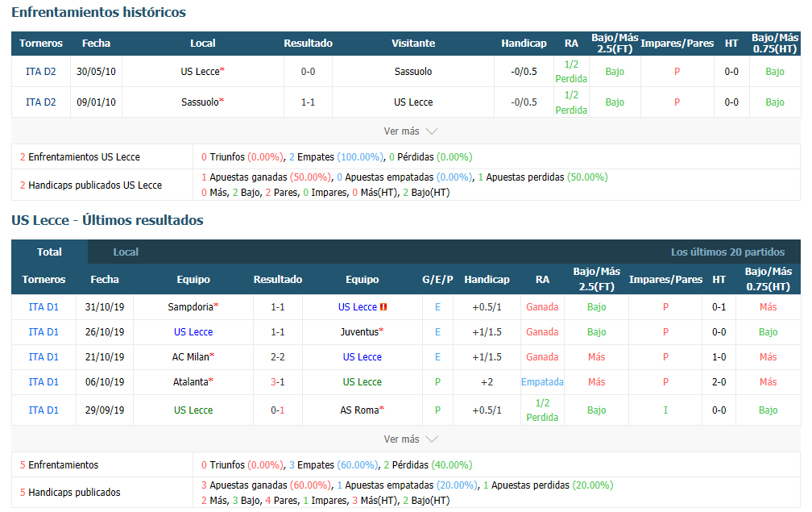The image size is (812, 512).
Task: Click US Lecce team in Atalanta row
Action: coord(362,381)
